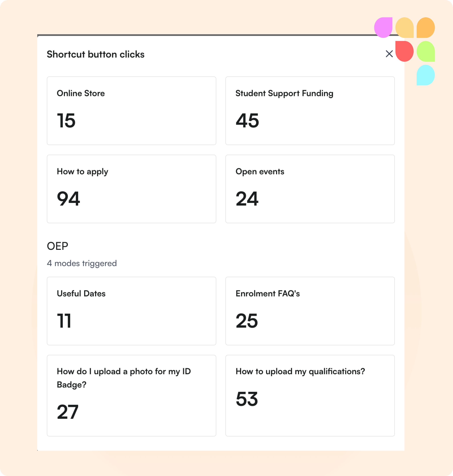Click the 94 clicks count value
The height and width of the screenshot is (476, 453).
pos(68,199)
